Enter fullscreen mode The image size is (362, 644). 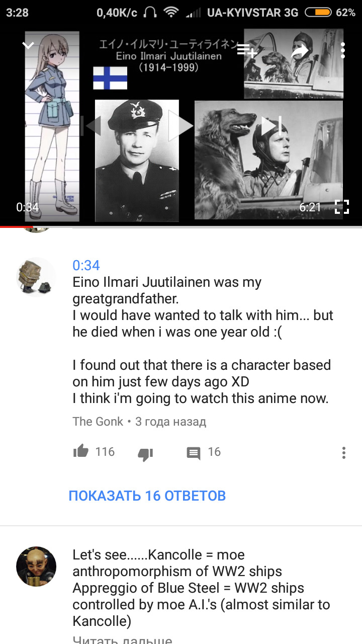[342, 207]
